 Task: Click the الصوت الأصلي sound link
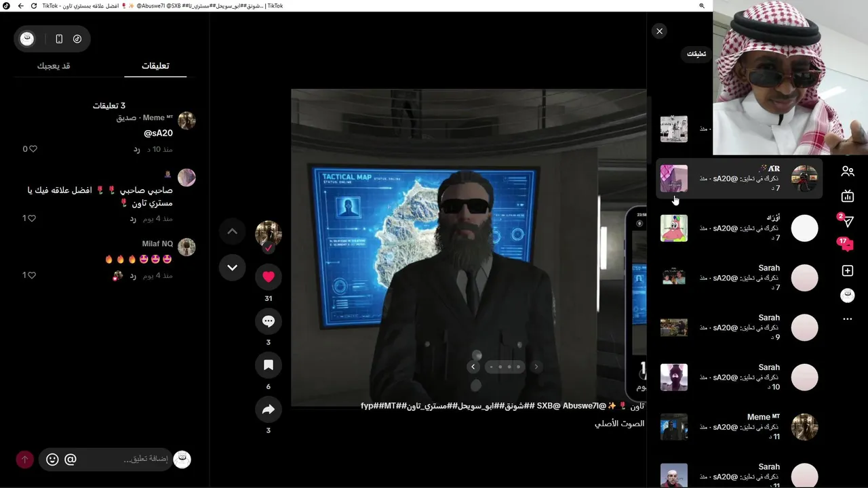(620, 424)
